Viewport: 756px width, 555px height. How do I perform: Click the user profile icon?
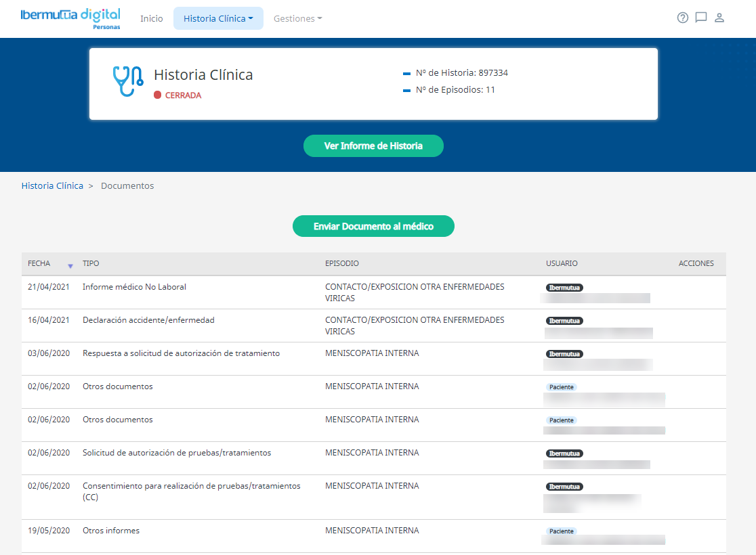pos(719,18)
